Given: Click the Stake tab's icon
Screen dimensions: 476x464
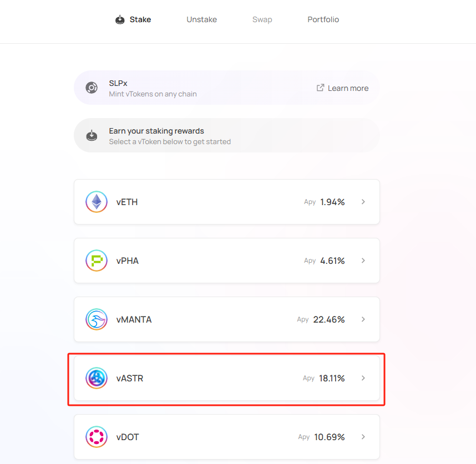Looking at the screenshot, I should tap(120, 19).
